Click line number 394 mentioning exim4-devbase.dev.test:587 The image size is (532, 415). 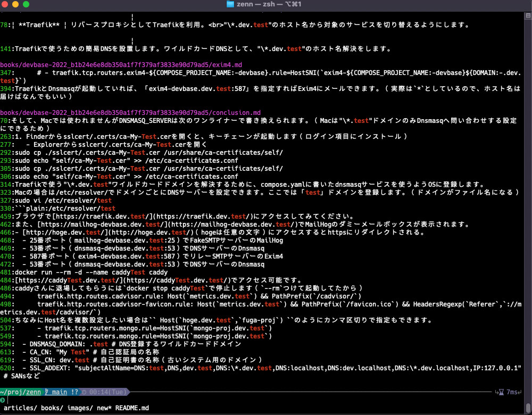point(6,88)
